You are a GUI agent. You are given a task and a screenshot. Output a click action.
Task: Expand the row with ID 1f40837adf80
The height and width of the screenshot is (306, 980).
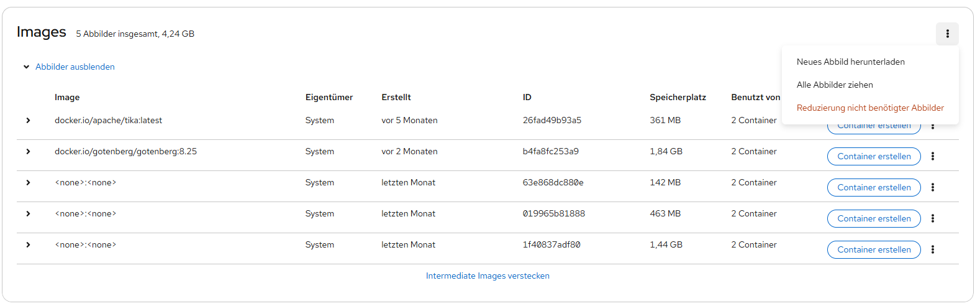28,245
